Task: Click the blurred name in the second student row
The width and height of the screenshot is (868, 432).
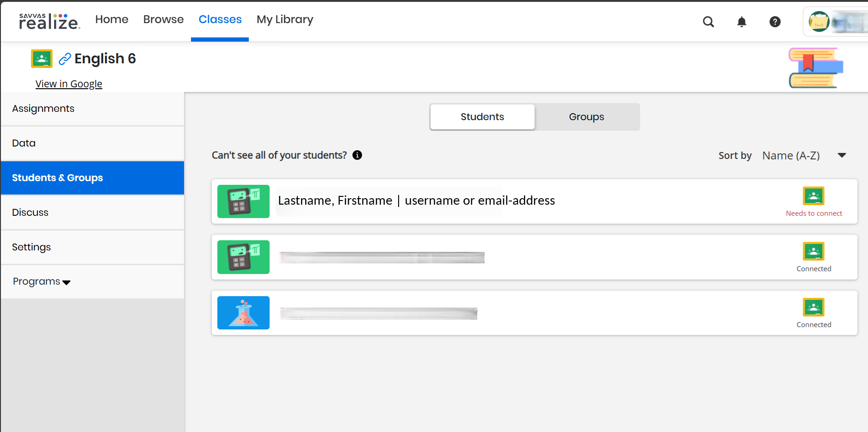Action: tap(382, 257)
